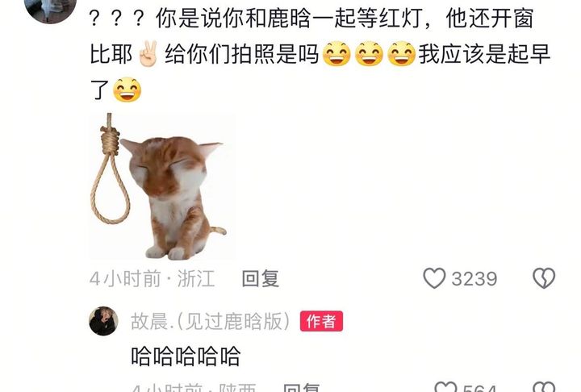Image resolution: width=581 pixels, height=392 pixels.
Task: Tap the broken-heart icon beside 564
Action: (544, 387)
